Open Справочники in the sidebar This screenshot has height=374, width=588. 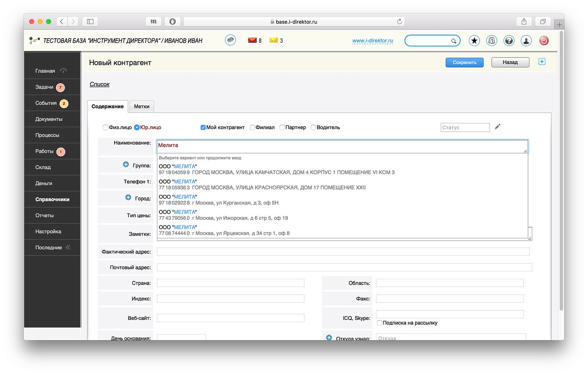(x=52, y=199)
